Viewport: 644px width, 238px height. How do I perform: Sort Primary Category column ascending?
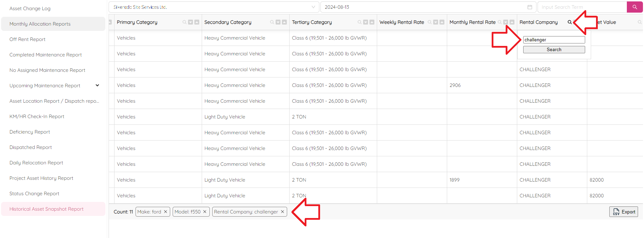[197, 22]
